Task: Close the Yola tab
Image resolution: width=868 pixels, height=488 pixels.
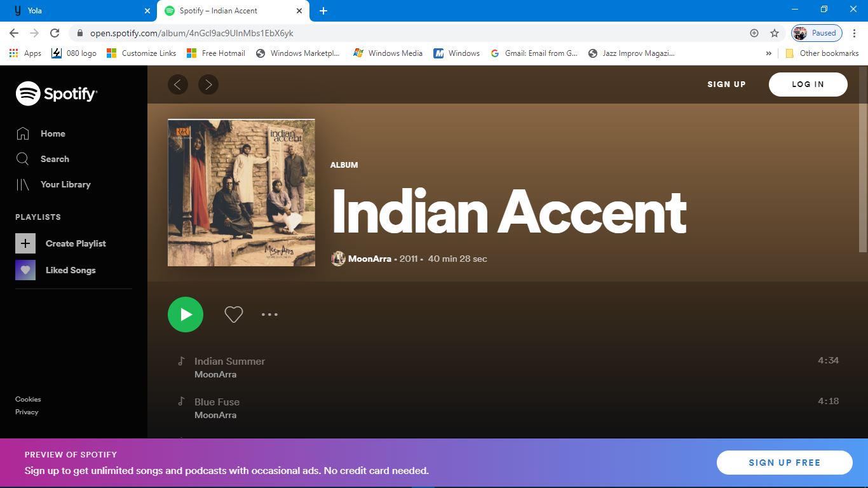Action: point(147,11)
